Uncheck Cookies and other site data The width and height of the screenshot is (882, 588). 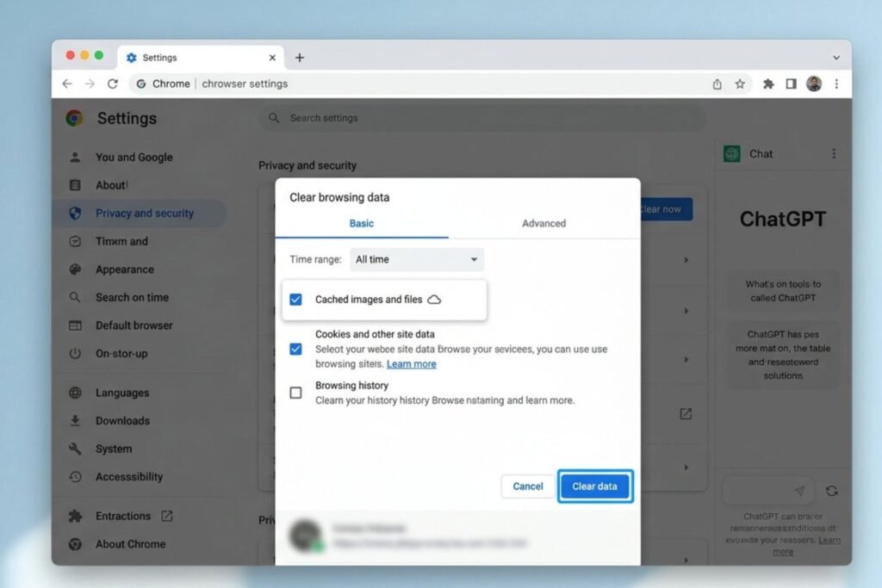point(296,349)
